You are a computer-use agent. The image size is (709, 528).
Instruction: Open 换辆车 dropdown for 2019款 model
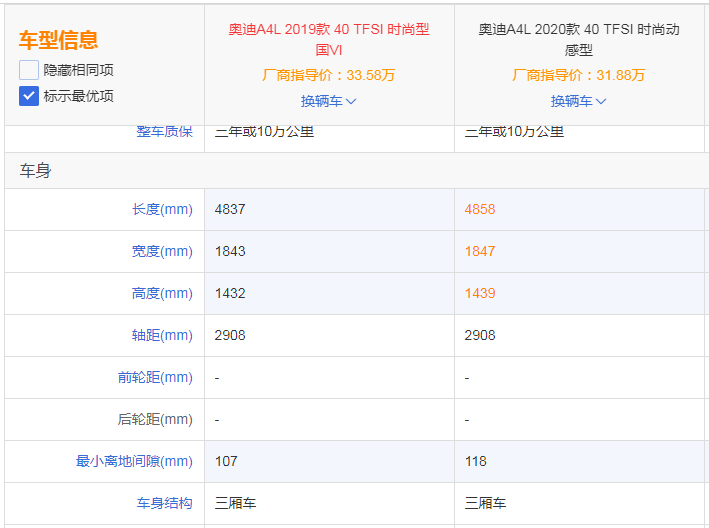tap(329, 101)
